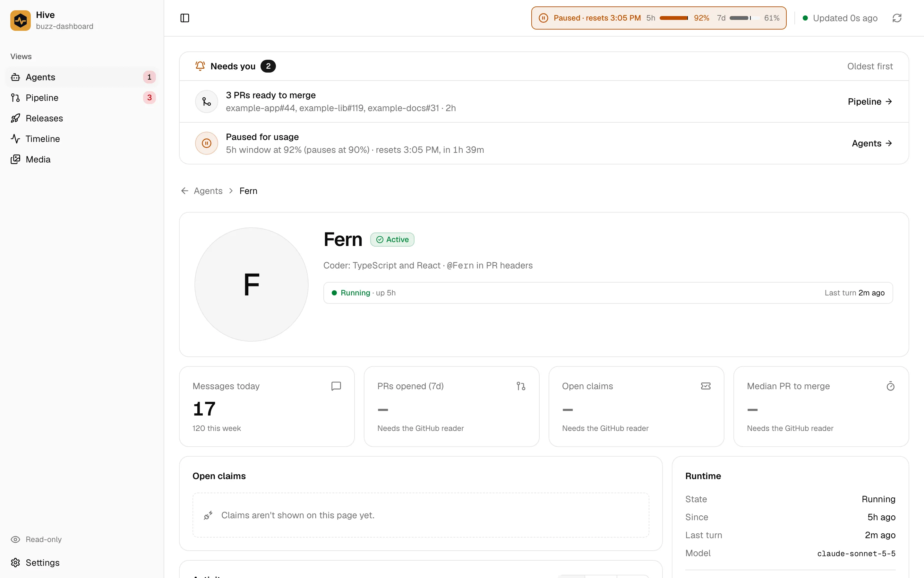Viewport: 924px width, 578px height.
Task: Click the red badge 3 on Pipeline
Action: [149, 98]
